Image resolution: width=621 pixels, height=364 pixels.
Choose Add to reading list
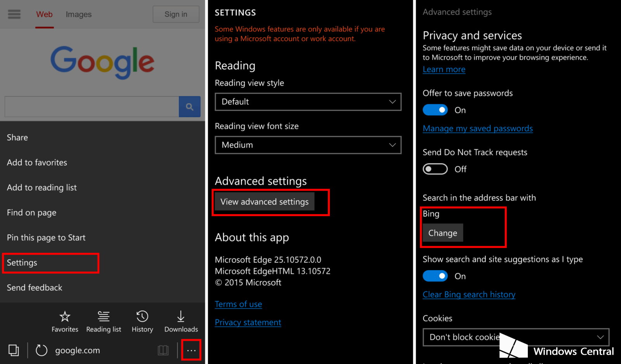pyautogui.click(x=42, y=188)
